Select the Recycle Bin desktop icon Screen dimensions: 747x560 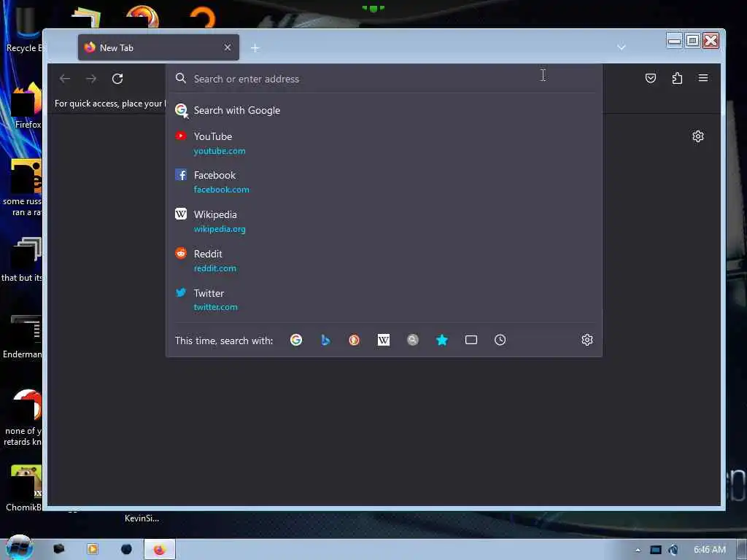pos(24,28)
